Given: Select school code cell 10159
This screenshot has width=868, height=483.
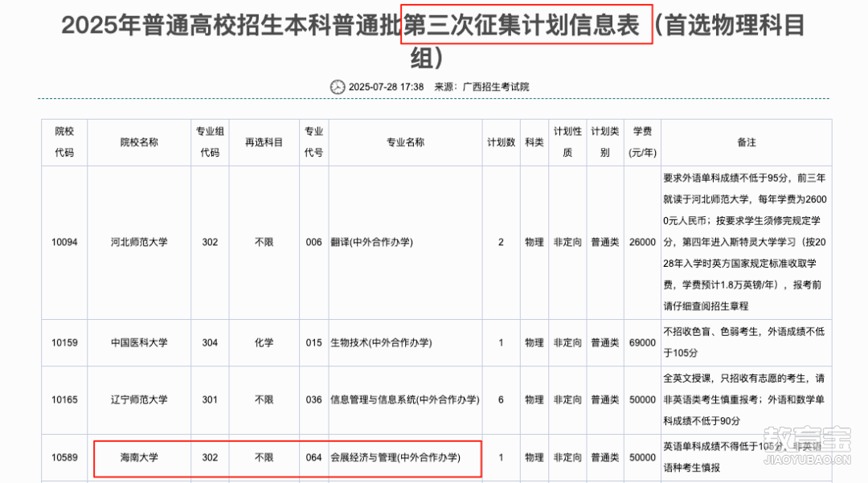Looking at the screenshot, I should 64,342.
